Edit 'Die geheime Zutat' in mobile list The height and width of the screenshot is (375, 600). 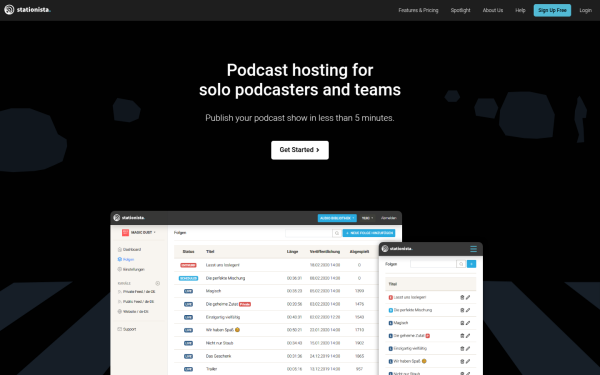[x=468, y=336]
